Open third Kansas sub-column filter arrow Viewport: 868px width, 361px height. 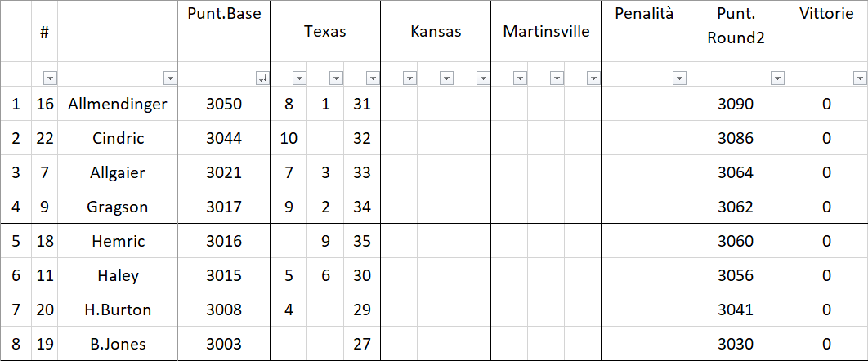pyautogui.click(x=483, y=78)
